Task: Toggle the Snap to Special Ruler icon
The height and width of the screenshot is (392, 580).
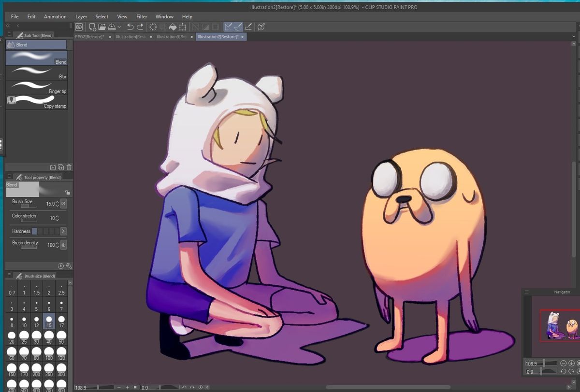Action: coord(238,27)
